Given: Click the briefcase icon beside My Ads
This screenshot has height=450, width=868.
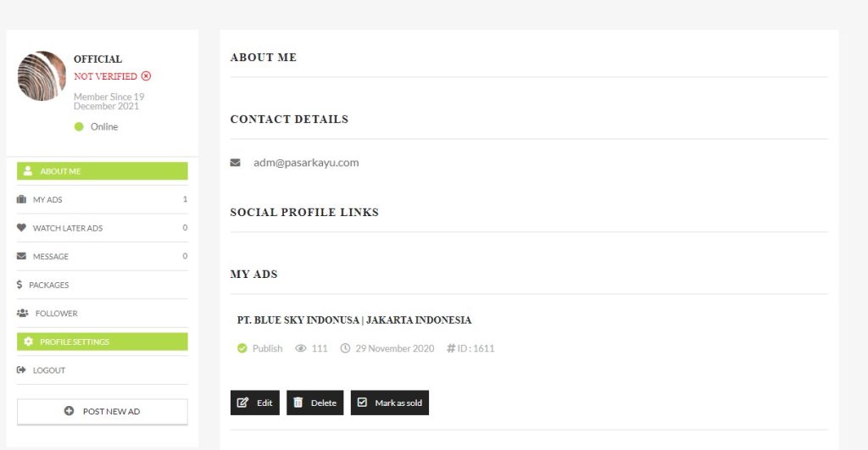Looking at the screenshot, I should (22, 200).
